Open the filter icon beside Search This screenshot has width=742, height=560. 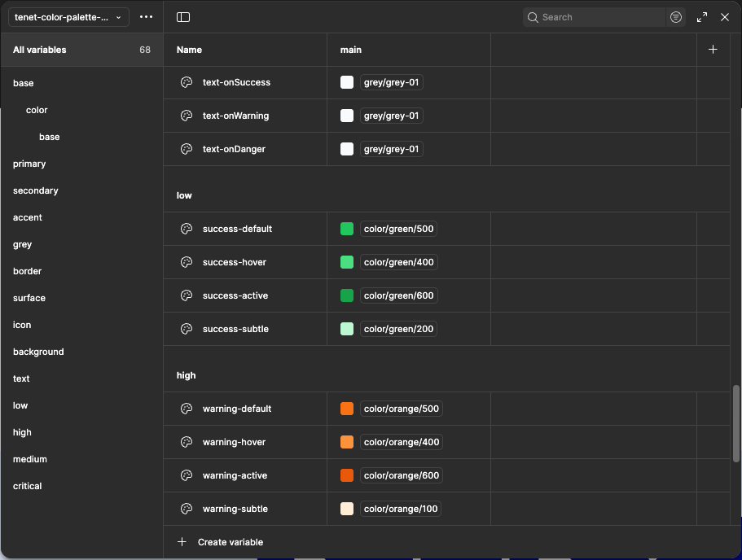click(676, 17)
